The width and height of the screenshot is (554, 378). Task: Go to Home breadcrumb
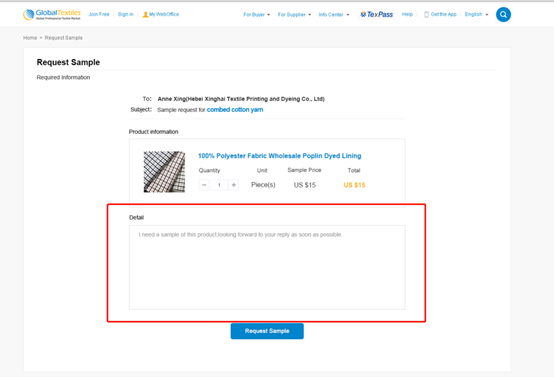(30, 38)
